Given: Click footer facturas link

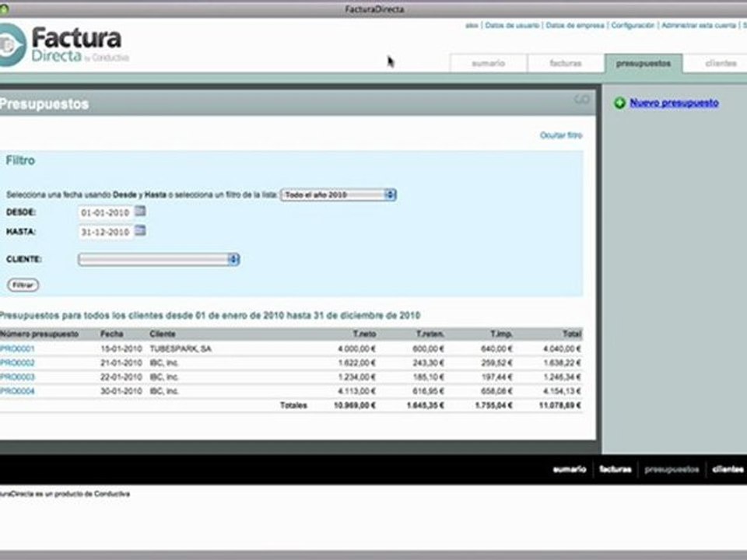Looking at the screenshot, I should (x=615, y=470).
